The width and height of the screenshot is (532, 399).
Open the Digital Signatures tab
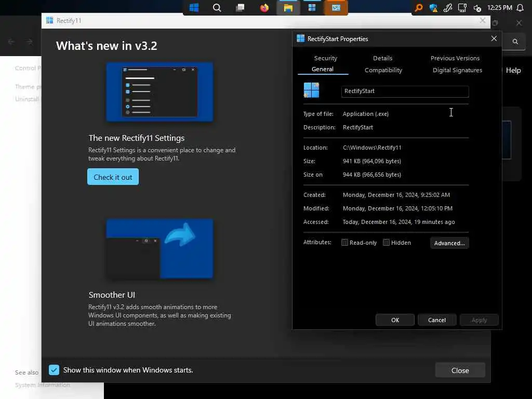tap(457, 70)
